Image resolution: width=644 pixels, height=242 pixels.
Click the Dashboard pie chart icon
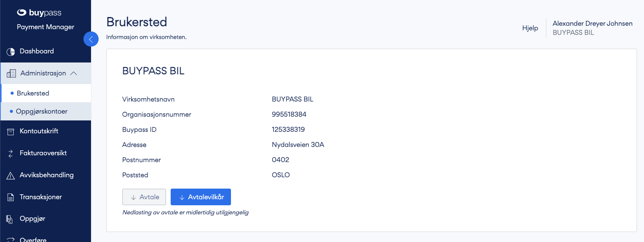11,52
